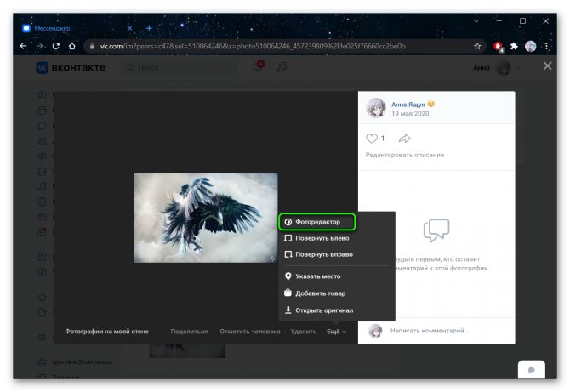
Task: Choose Добавить товар in the menu
Action: pos(315,293)
